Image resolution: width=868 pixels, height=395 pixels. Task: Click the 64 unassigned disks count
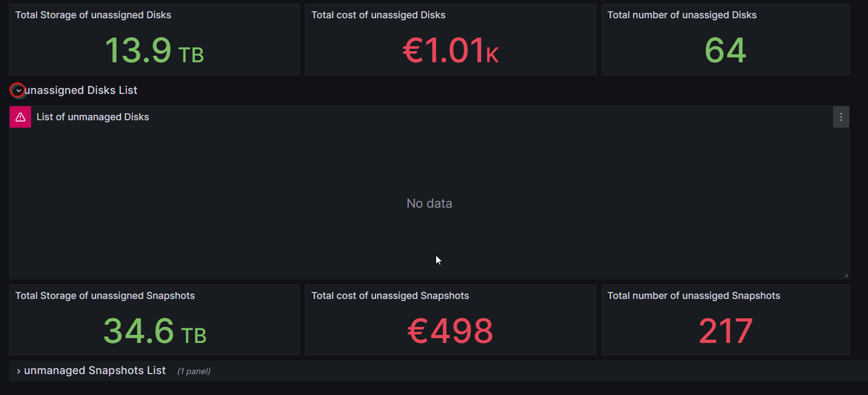click(725, 50)
